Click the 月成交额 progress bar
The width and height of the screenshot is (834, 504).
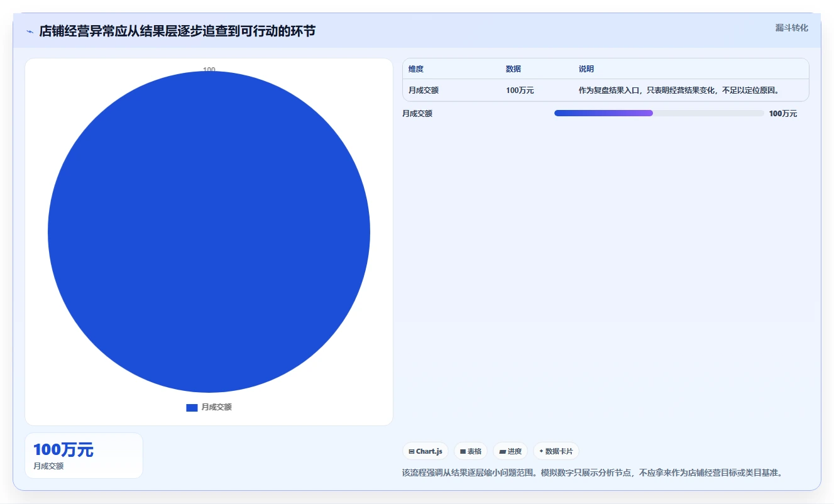[659, 113]
